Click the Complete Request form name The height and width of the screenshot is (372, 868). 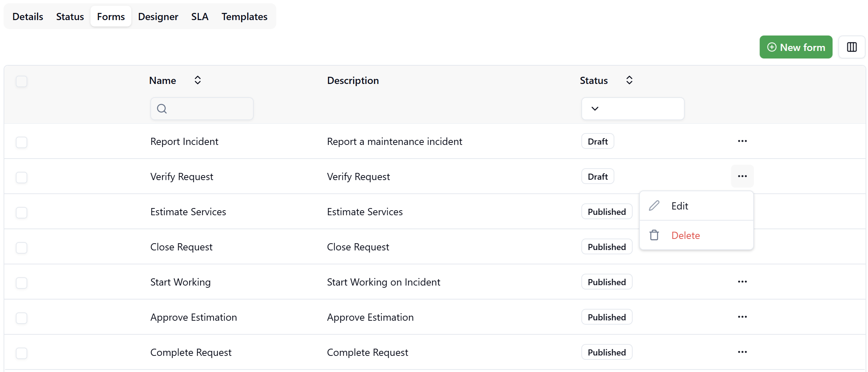pyautogui.click(x=191, y=352)
